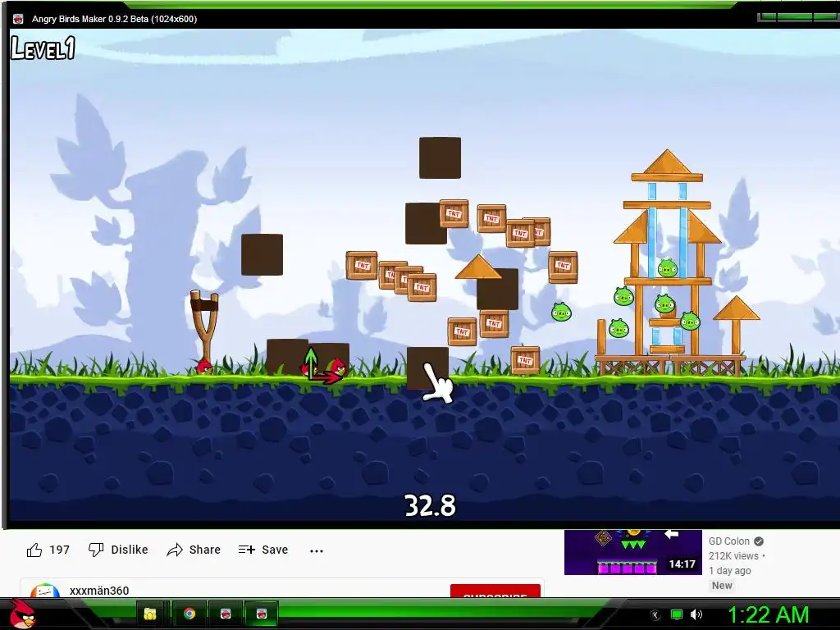This screenshot has height=630, width=840.
Task: Select the lone pig left of the tower
Action: [x=561, y=312]
